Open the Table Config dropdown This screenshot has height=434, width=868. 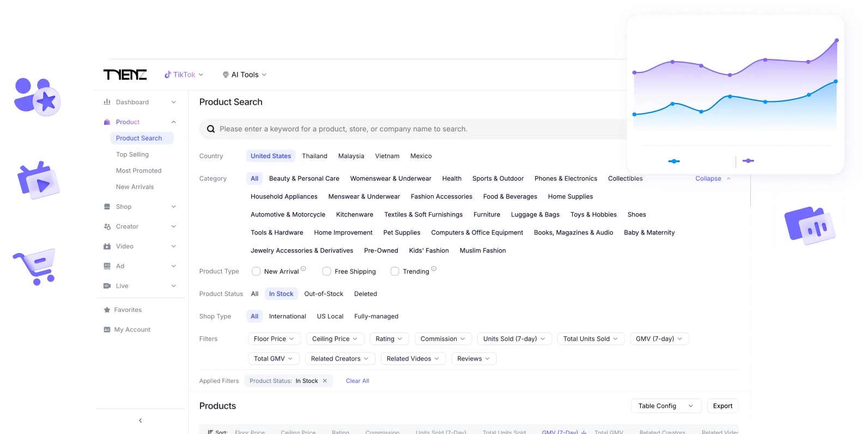666,406
